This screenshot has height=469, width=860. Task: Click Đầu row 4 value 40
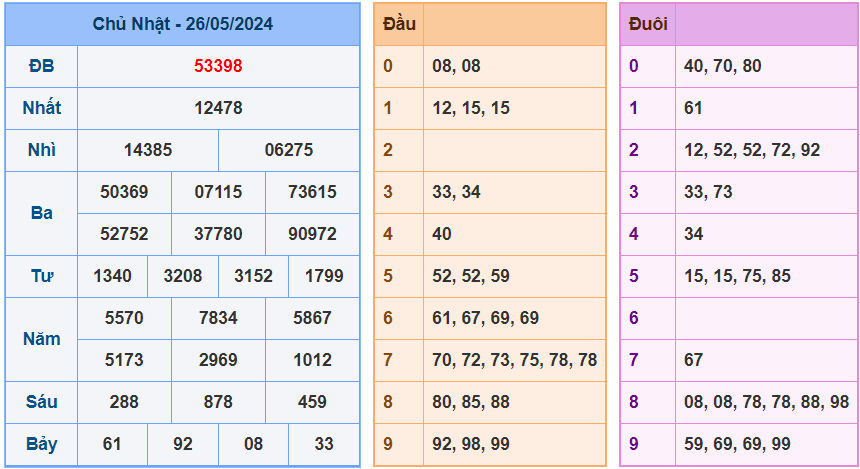coord(442,234)
